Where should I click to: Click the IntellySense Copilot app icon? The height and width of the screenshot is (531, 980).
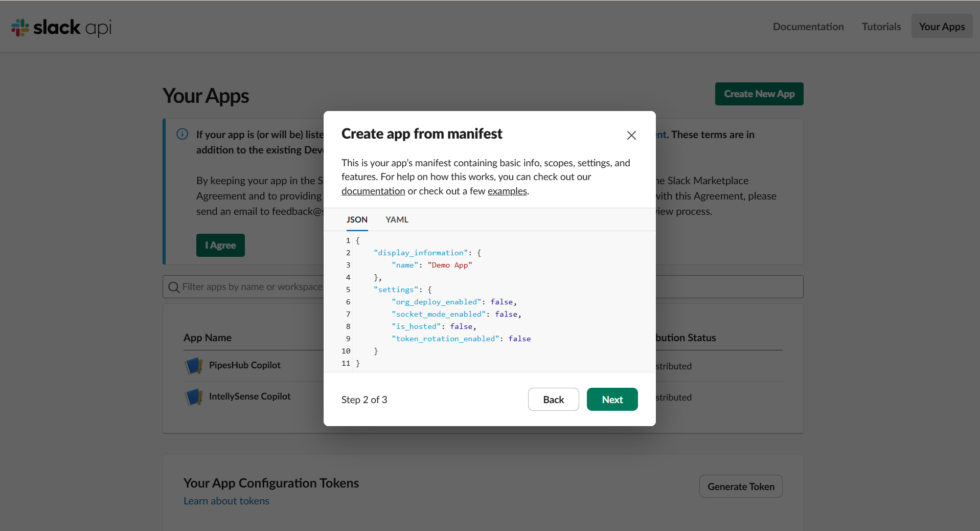point(193,396)
